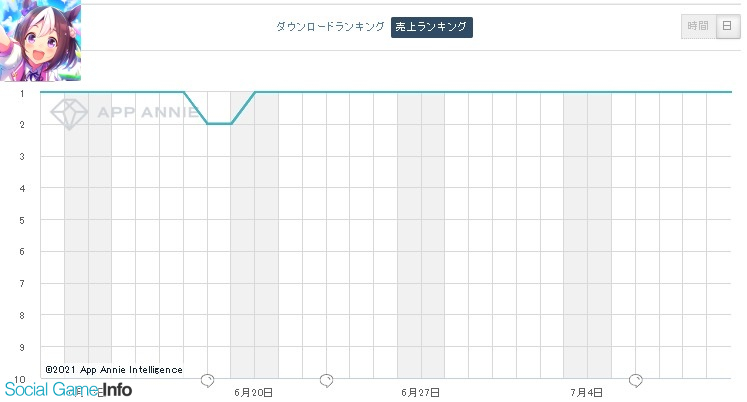Click the APP ANNIE watermark text
This screenshot has width=747, height=402.
pyautogui.click(x=148, y=112)
